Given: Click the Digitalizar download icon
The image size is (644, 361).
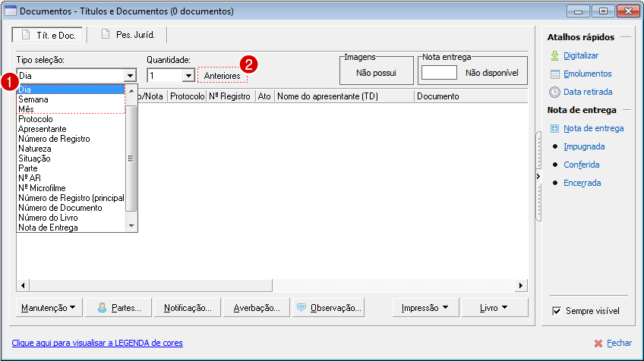Looking at the screenshot, I should (555, 55).
